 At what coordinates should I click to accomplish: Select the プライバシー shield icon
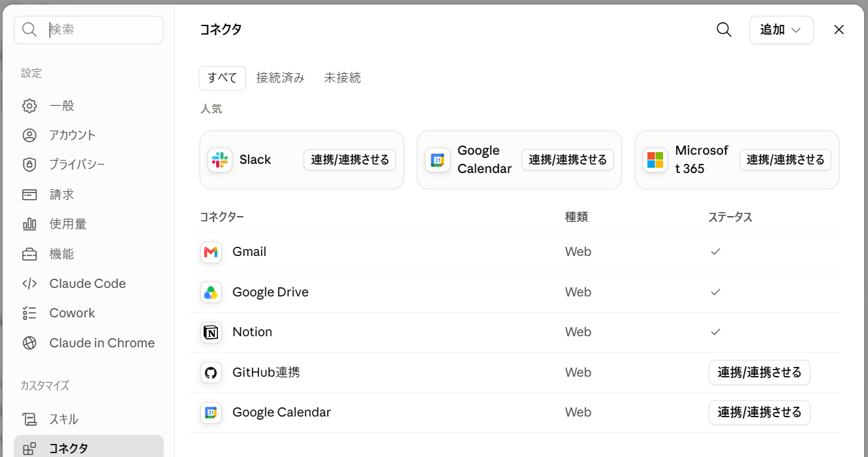[x=29, y=165]
